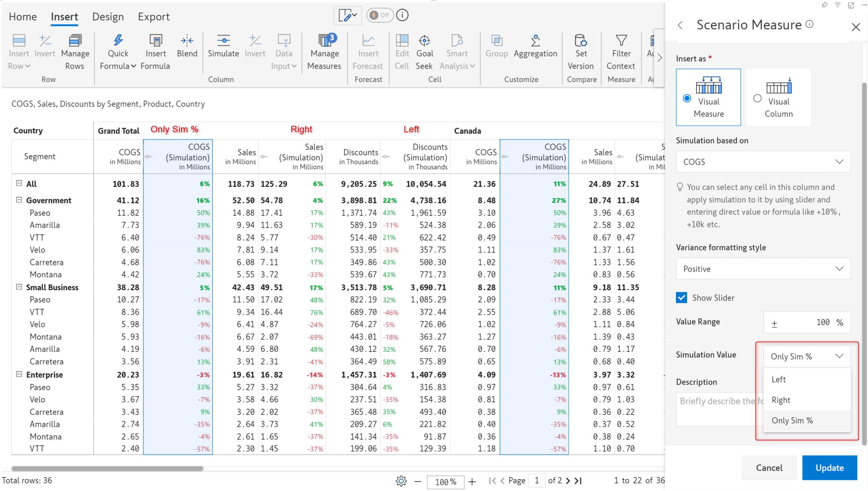
Task: Click the Cancel button to discard changes
Action: [x=769, y=468]
